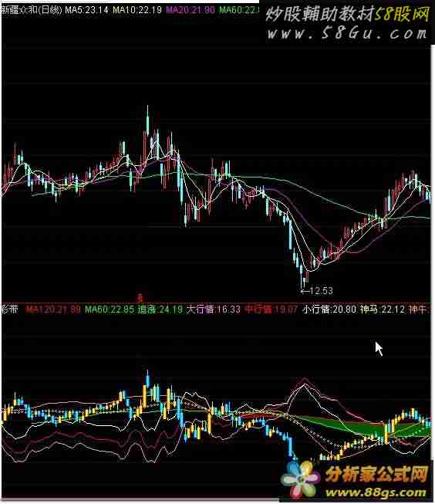Open the www.88gs.com website link
Screen dimensions: 435x504
[x=376, y=492]
